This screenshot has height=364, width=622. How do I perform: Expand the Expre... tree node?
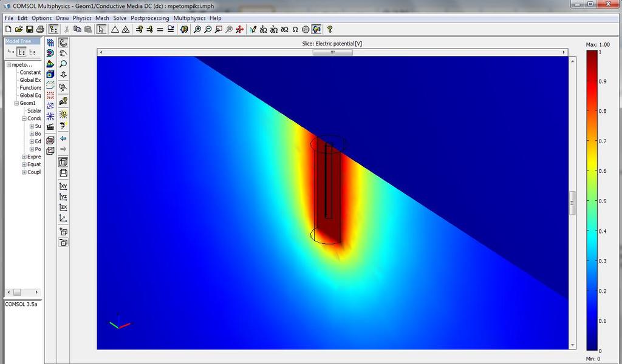(x=24, y=157)
